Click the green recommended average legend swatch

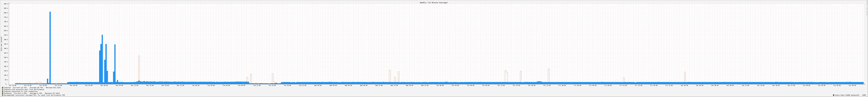tap(3, 95)
